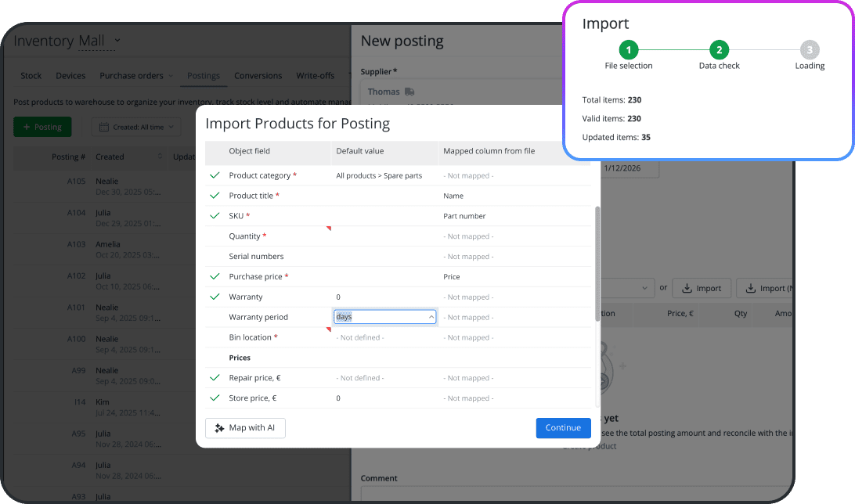Screen dimensions: 855x504
Task: Collapse the Warranty period days dropdown
Action: [x=430, y=316]
